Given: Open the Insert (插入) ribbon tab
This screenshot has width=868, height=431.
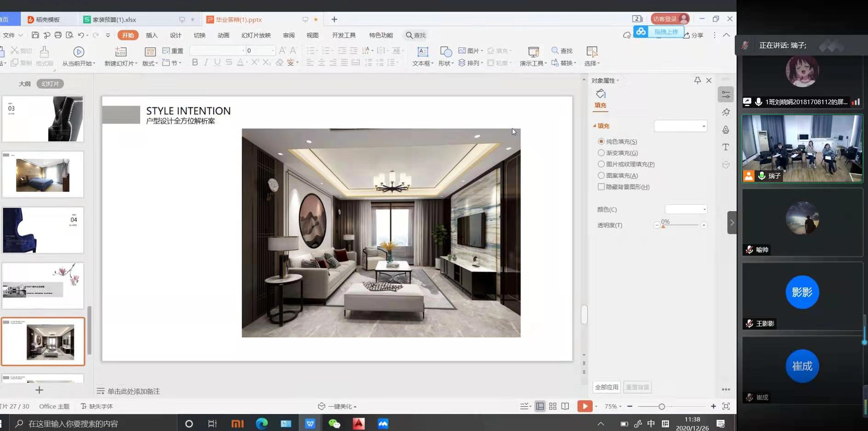Looking at the screenshot, I should point(152,35).
